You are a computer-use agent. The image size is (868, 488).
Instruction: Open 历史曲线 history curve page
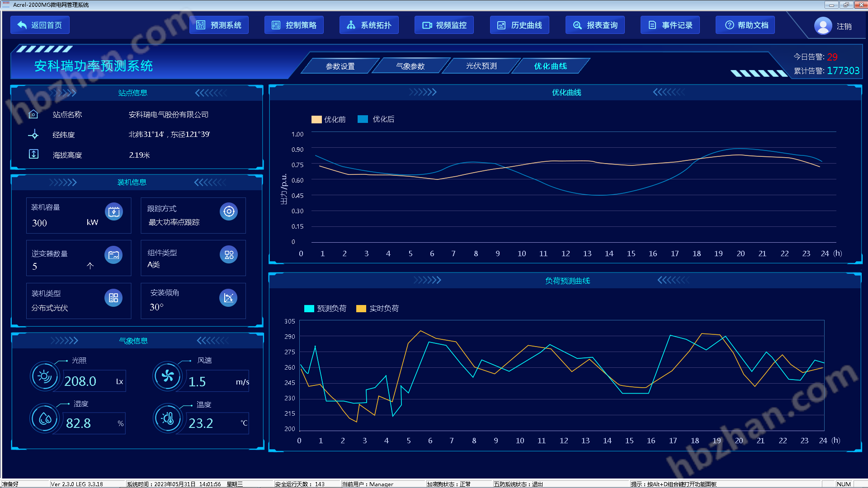pos(519,25)
